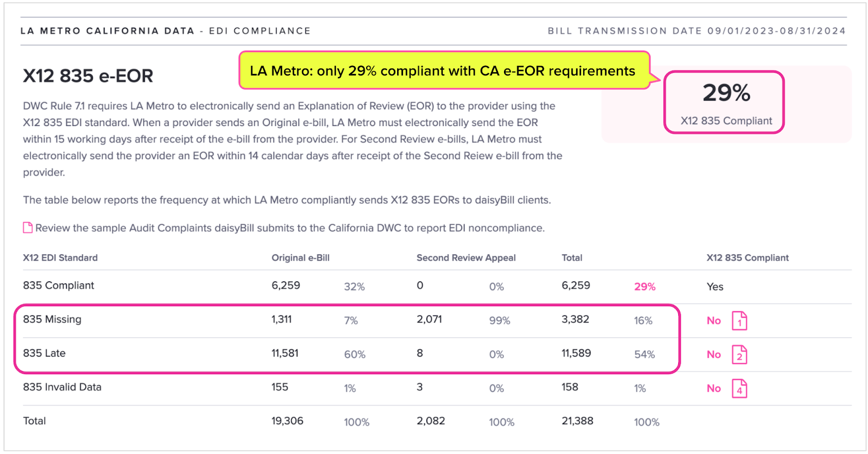Click 'No' in the 835 Late row
868x454 pixels.
coord(713,355)
